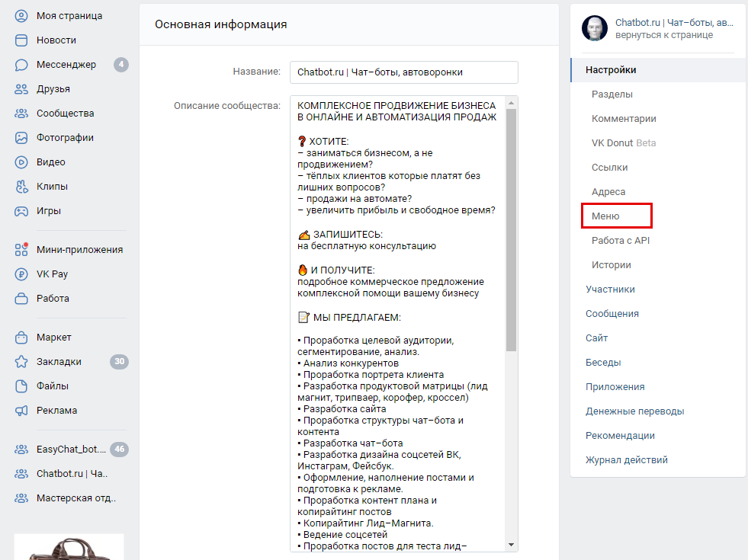Image resolution: width=748 pixels, height=560 pixels.
Task: Click the description scrollbar up arrow
Action: pos(512,102)
